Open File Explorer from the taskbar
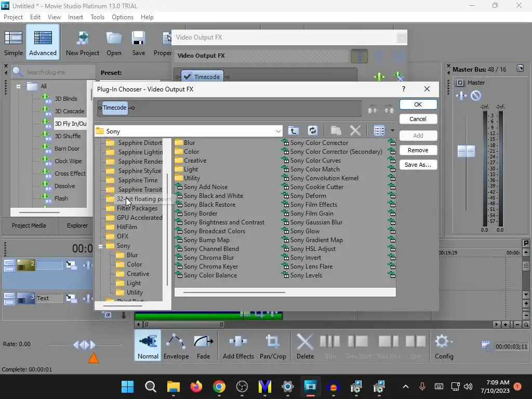 click(174, 387)
